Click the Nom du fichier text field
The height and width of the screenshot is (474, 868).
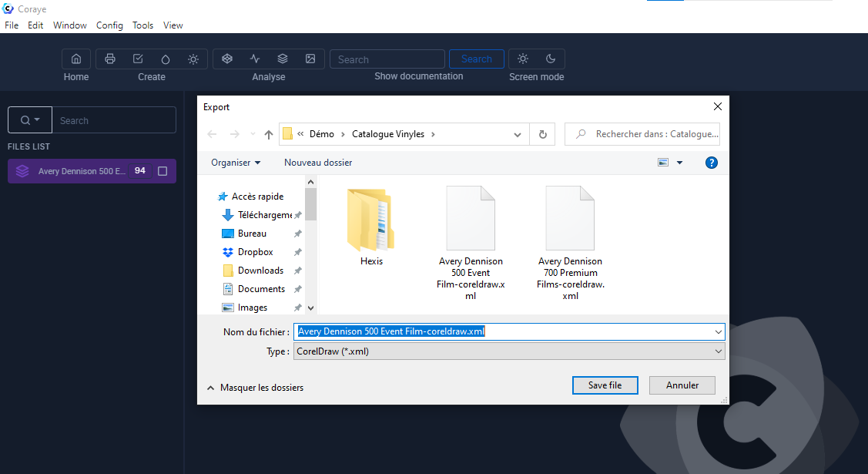tap(503, 331)
